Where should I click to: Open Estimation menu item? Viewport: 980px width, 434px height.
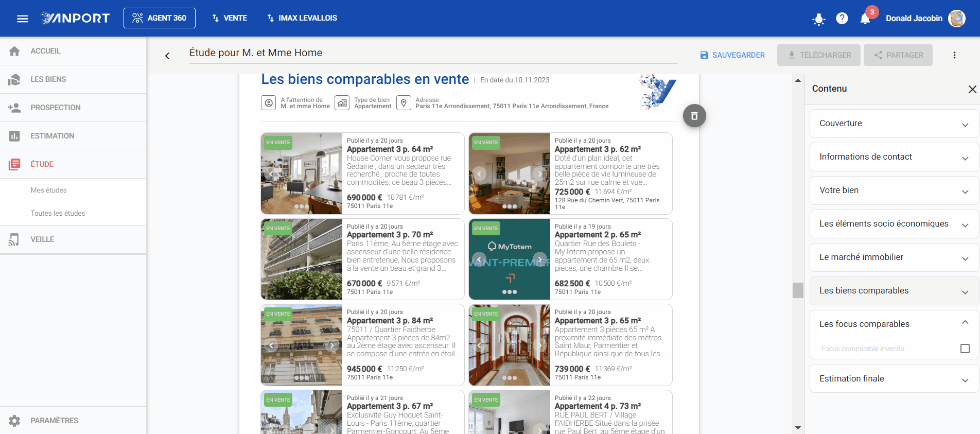point(73,136)
